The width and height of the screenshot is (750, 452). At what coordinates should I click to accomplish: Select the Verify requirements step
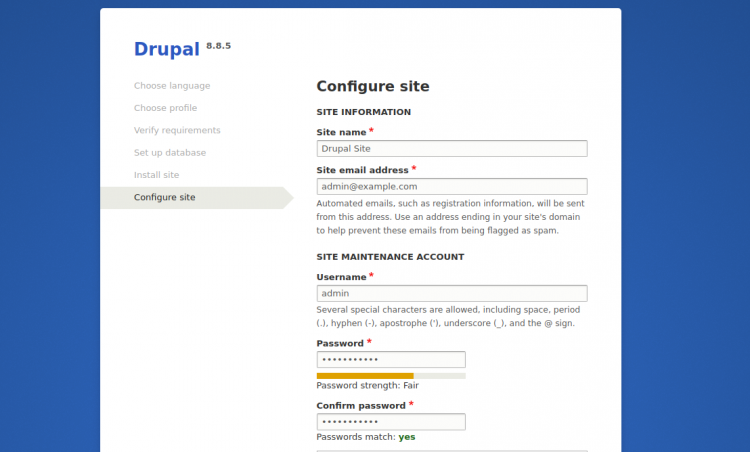tap(177, 130)
